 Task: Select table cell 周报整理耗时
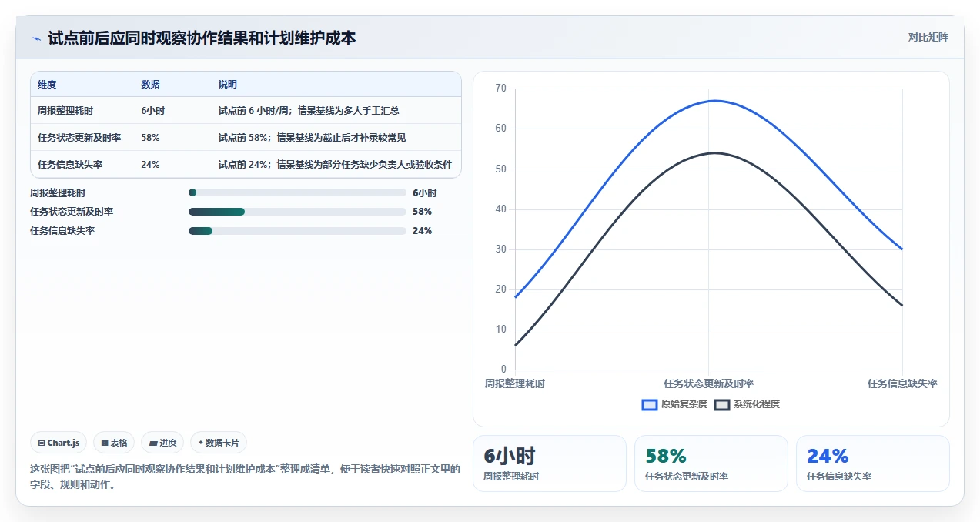pyautogui.click(x=66, y=111)
